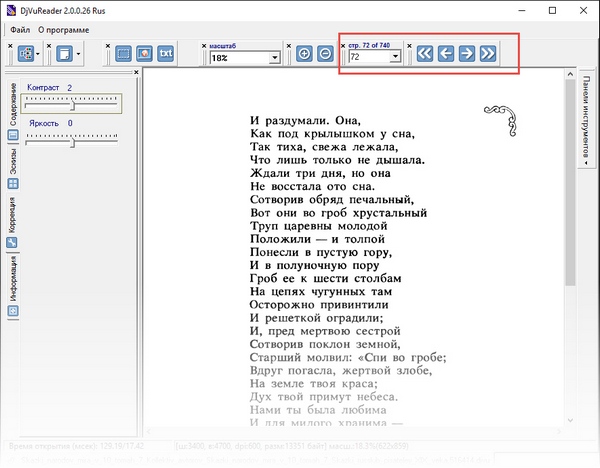Click the line Сотворив поклон земной,

pos(325,344)
